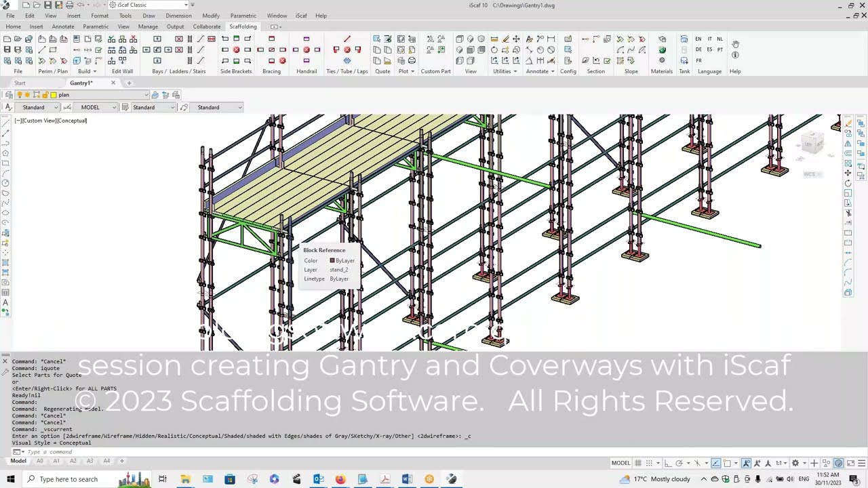Viewport: 868px width, 488px height.
Task: Click the blue diamond laps icon
Action: (347, 60)
